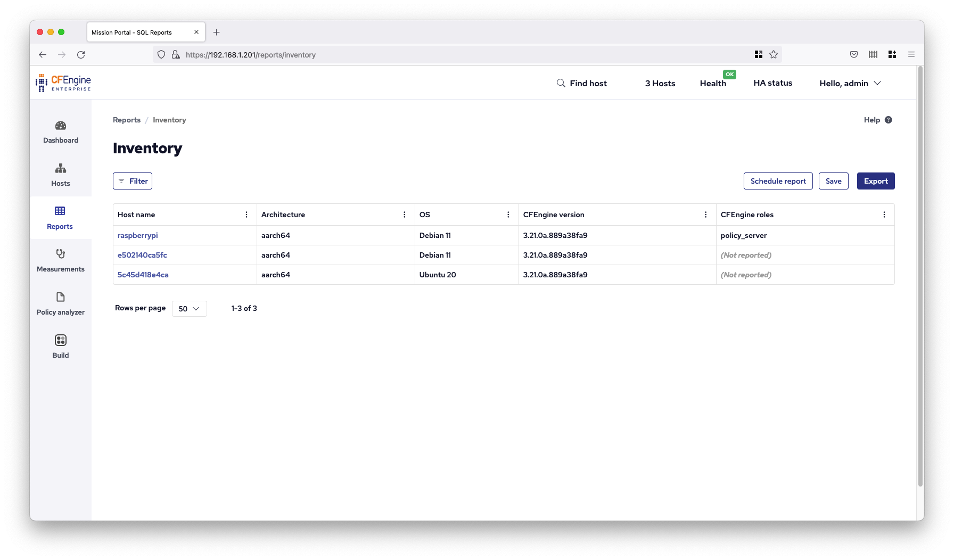954x560 pixels.
Task: Open the Hosts sidebar icon
Action: coord(61,169)
